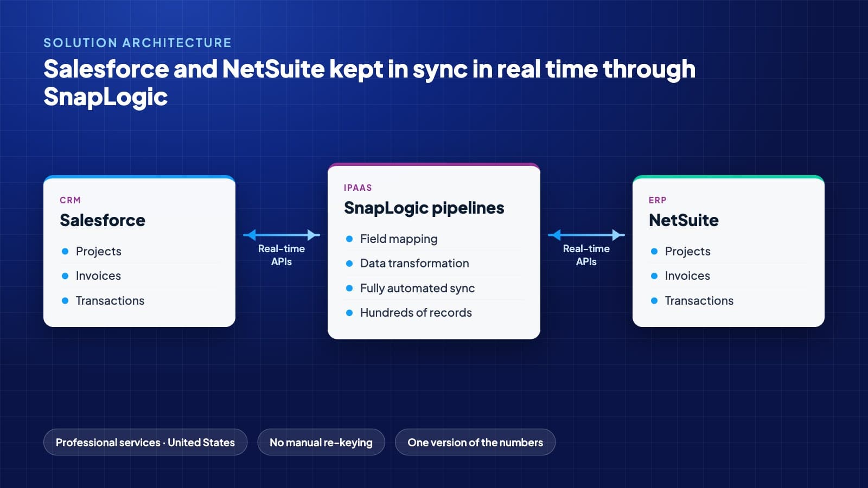
Task: Click the Data transformation item
Action: click(x=414, y=263)
